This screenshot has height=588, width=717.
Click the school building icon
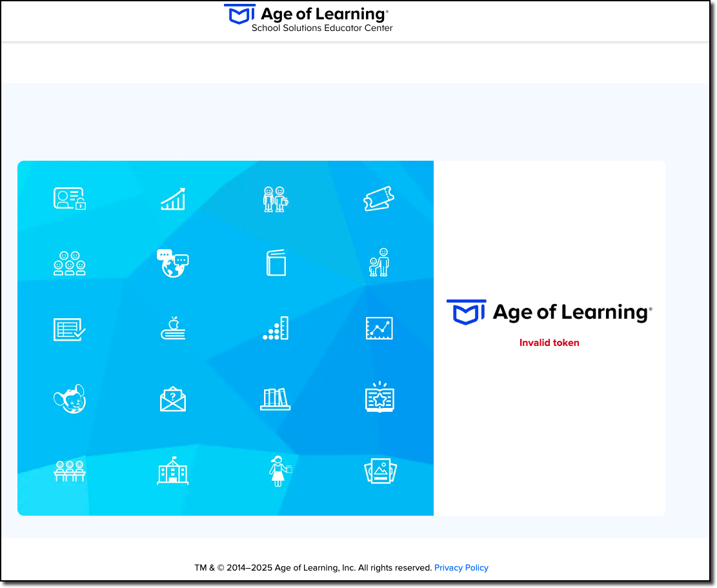tap(173, 471)
